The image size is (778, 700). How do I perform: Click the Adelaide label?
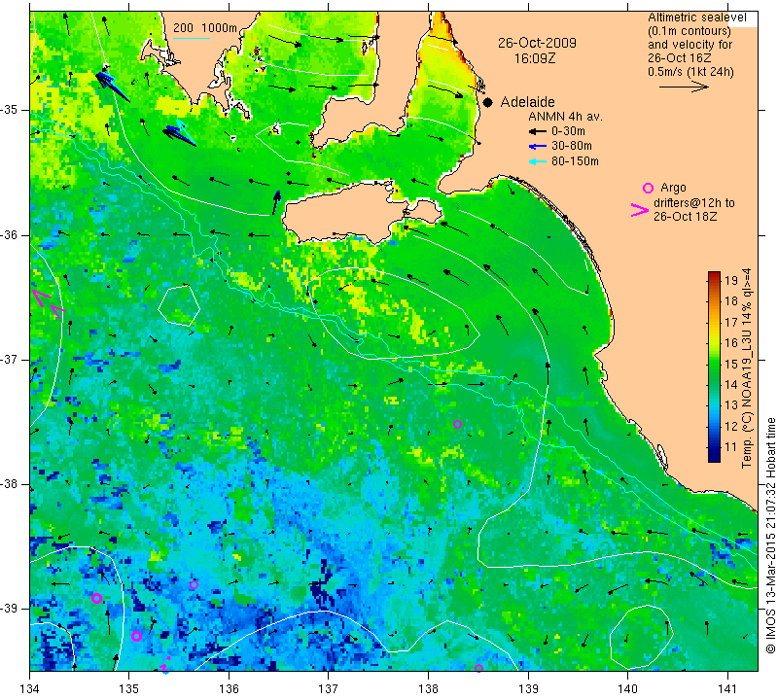[527, 102]
